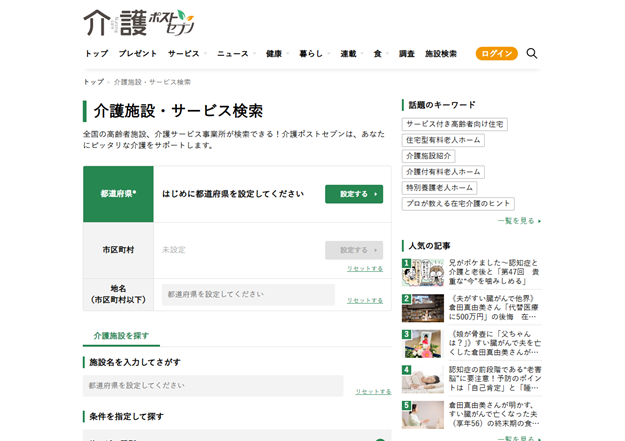Expand the 連載 navigation dropdown
The height and width of the screenshot is (441, 625).
click(x=352, y=53)
